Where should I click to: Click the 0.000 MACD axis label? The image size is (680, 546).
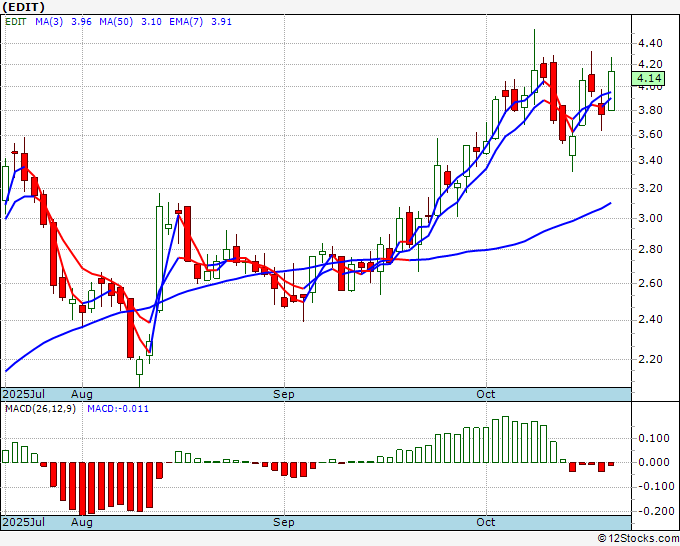point(654,462)
